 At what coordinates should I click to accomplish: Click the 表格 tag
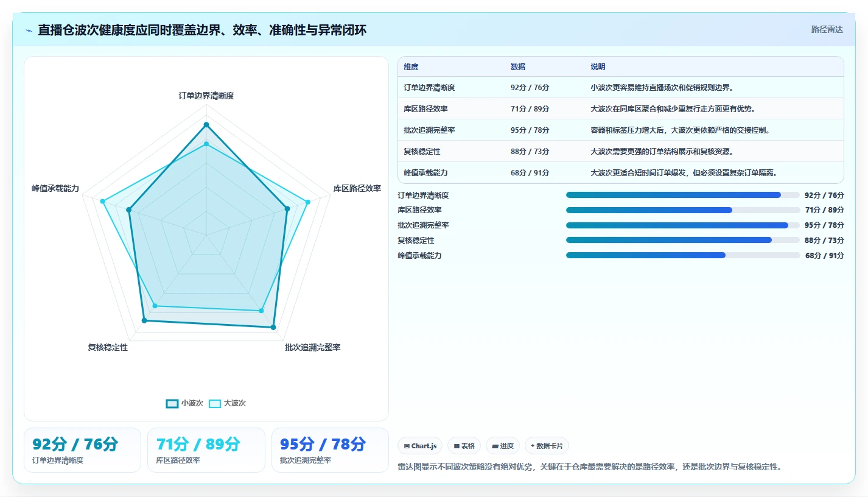coord(464,446)
